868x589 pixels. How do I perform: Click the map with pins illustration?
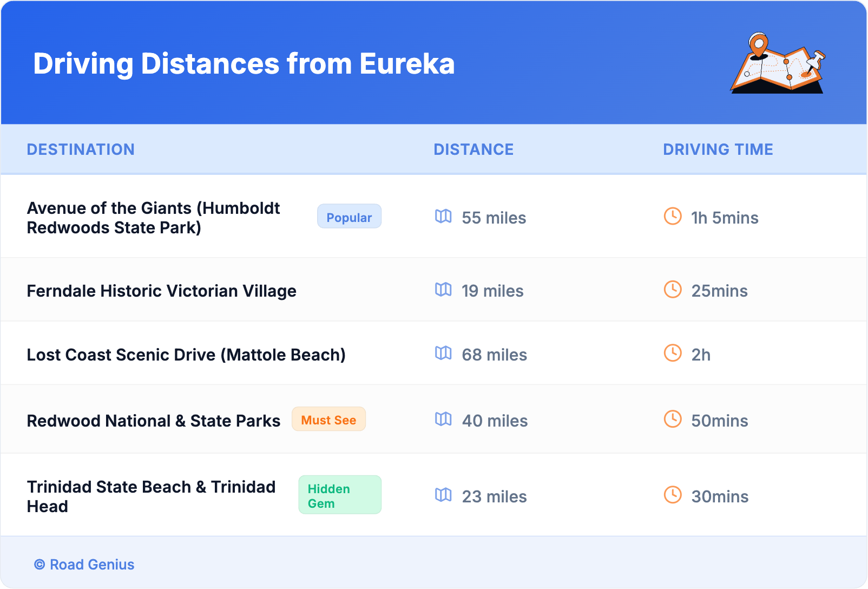(x=778, y=64)
